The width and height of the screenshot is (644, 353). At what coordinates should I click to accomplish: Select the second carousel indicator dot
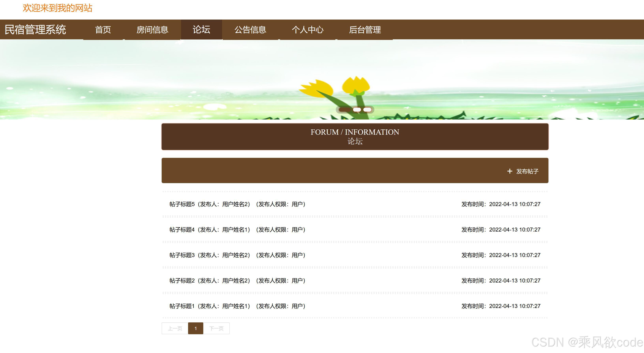point(357,110)
